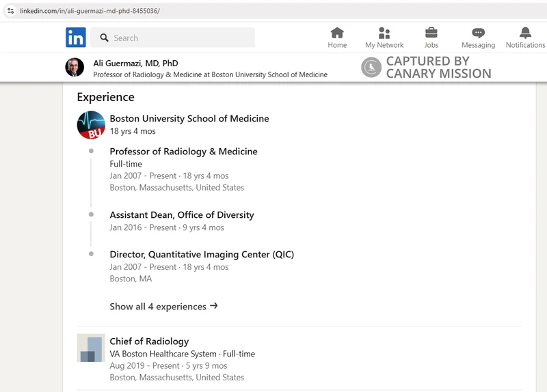
Task: Click 'VA Boston Healthcare System · Full-time' text
Action: pos(183,354)
